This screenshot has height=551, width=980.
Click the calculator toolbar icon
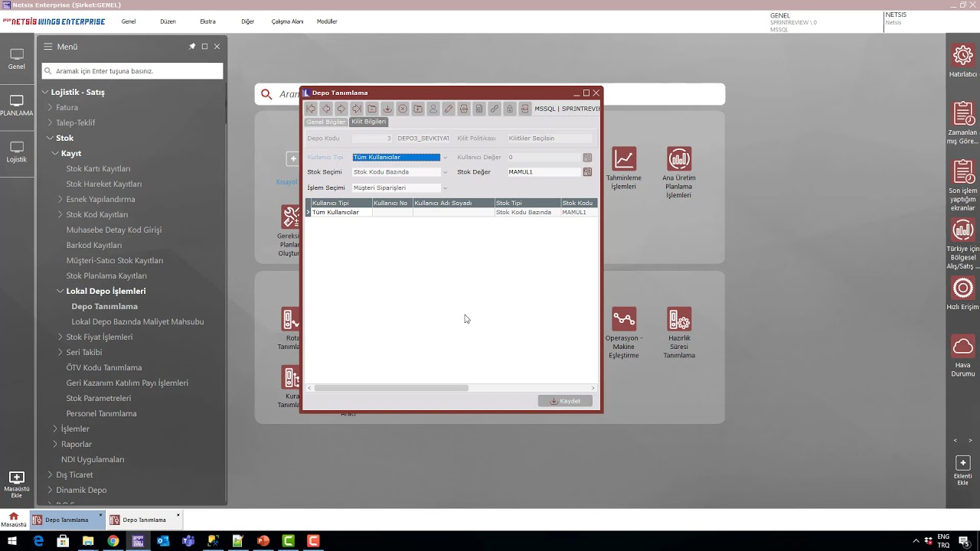coord(479,109)
